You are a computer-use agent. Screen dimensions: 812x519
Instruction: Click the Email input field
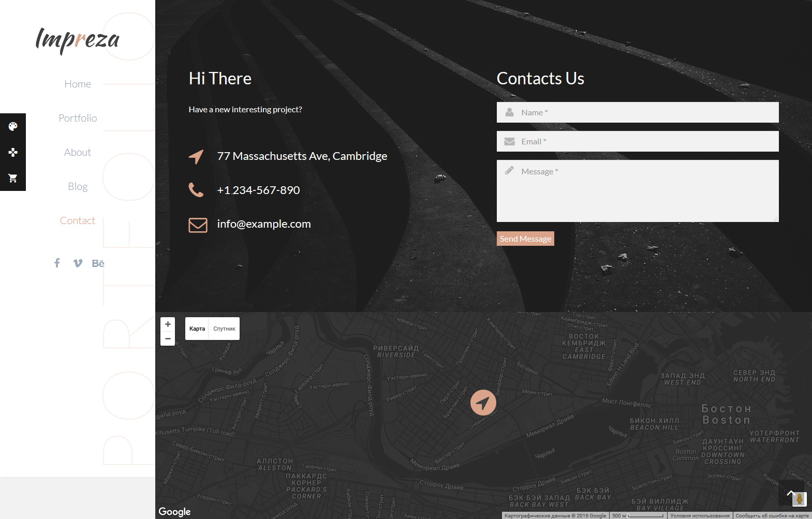point(638,141)
